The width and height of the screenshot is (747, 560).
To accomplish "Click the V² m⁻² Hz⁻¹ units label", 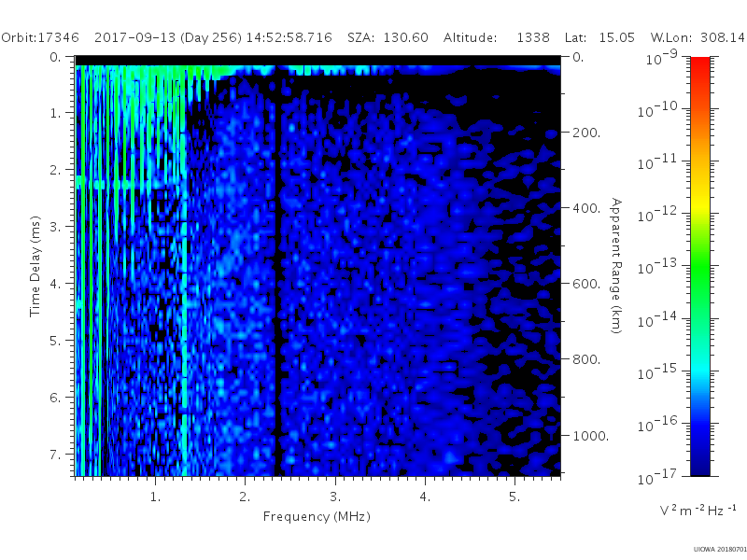I will pyautogui.click(x=698, y=510).
